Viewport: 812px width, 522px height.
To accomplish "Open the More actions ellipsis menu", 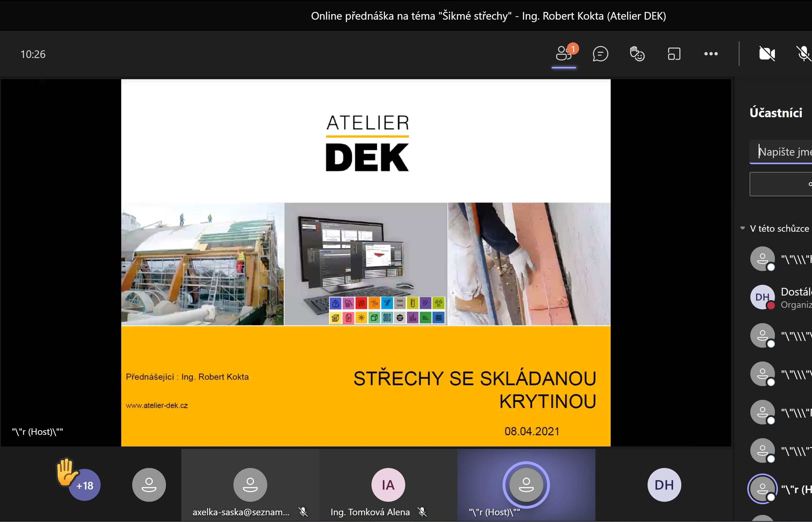I will tap(711, 54).
